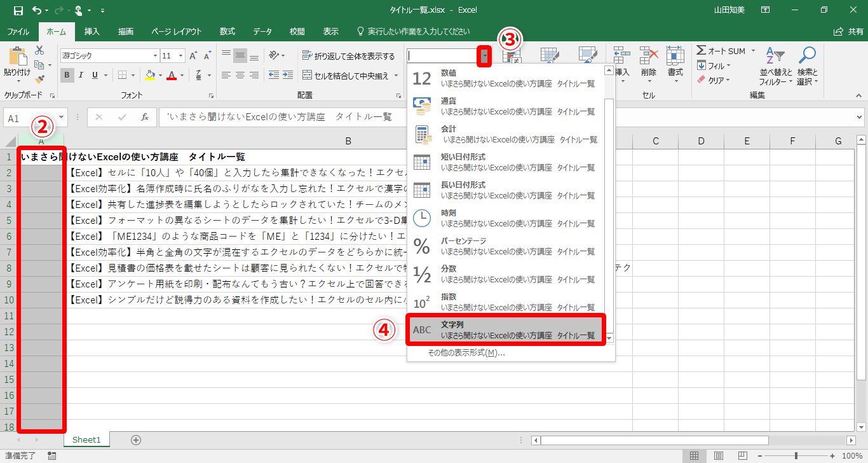Switch to the ページ レイアウト tab

tap(177, 31)
